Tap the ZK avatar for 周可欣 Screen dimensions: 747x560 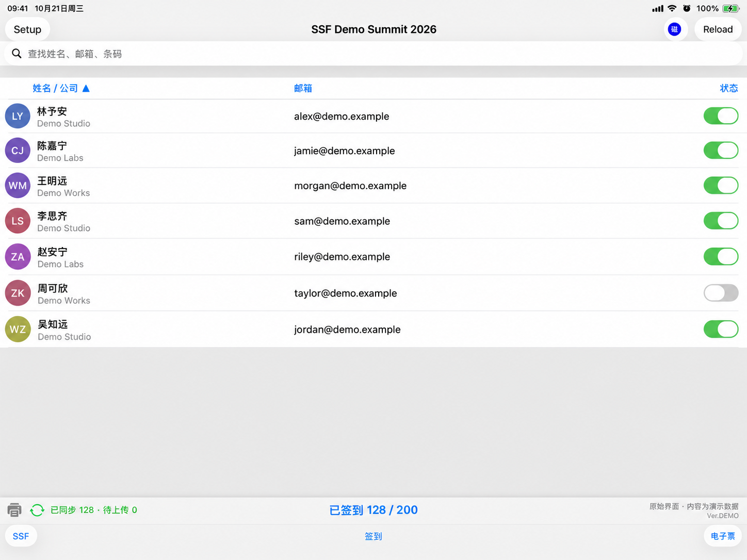[18, 293]
